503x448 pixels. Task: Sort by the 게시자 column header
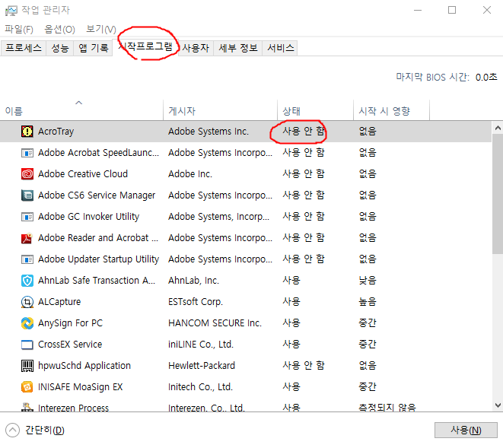(220, 110)
